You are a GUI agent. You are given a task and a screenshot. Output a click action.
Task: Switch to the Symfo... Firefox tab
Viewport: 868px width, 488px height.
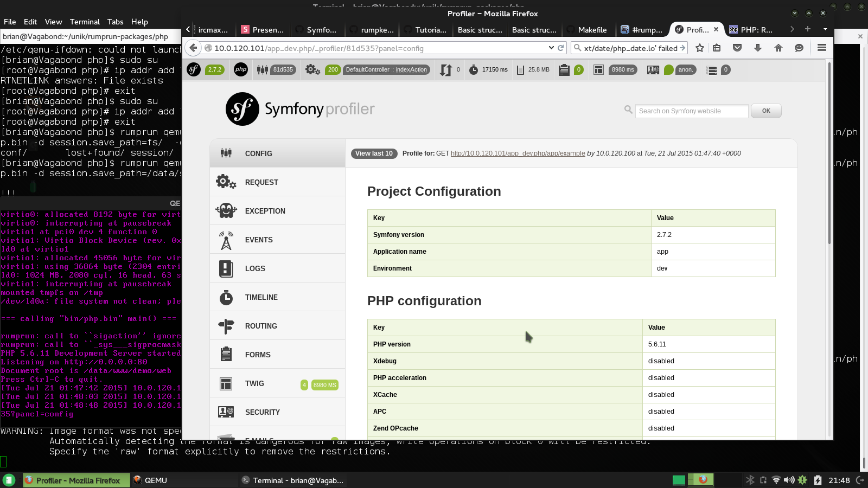317,30
